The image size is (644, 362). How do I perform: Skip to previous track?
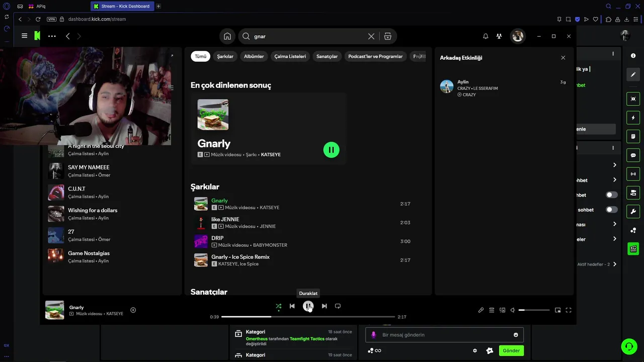pyautogui.click(x=292, y=306)
